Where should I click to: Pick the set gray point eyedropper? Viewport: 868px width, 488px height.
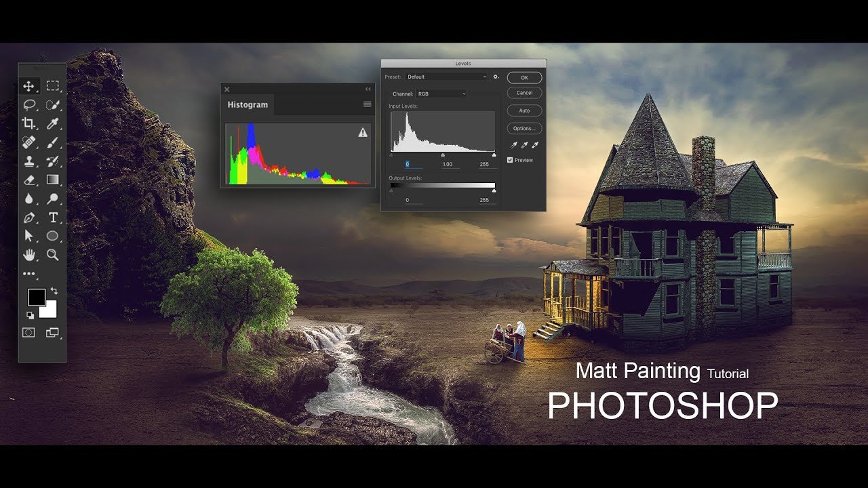point(524,144)
